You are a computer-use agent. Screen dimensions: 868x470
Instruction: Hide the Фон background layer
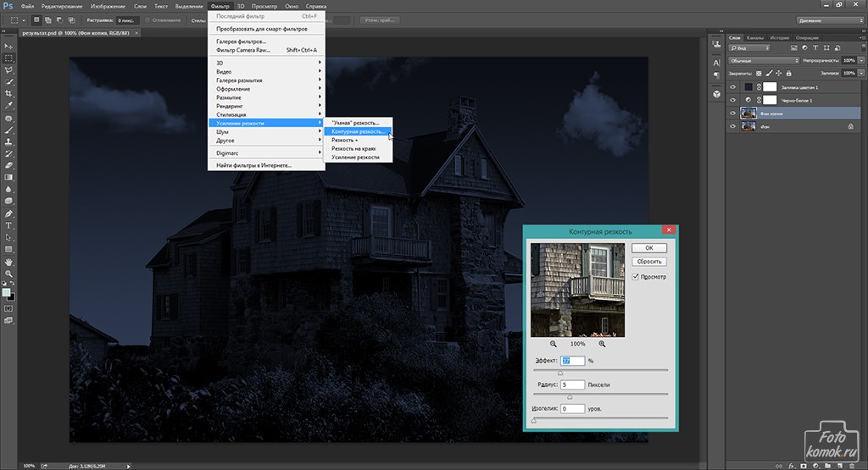tap(733, 127)
